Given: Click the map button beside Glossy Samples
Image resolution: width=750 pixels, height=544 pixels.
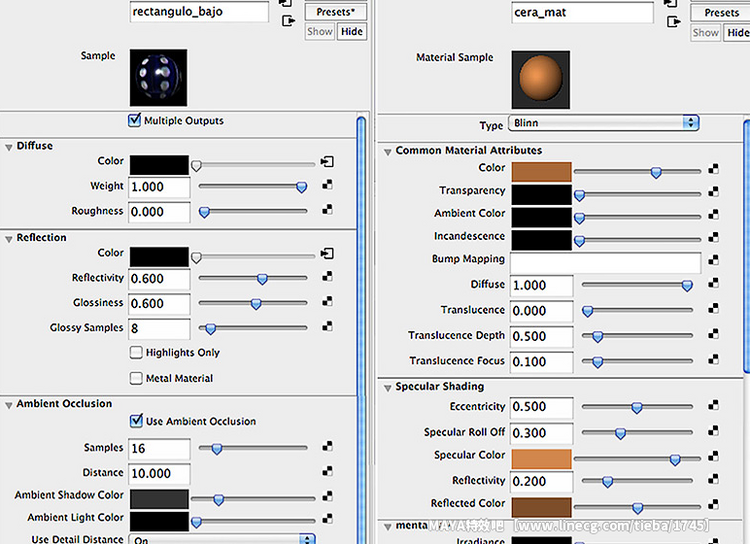Looking at the screenshot, I should (327, 326).
